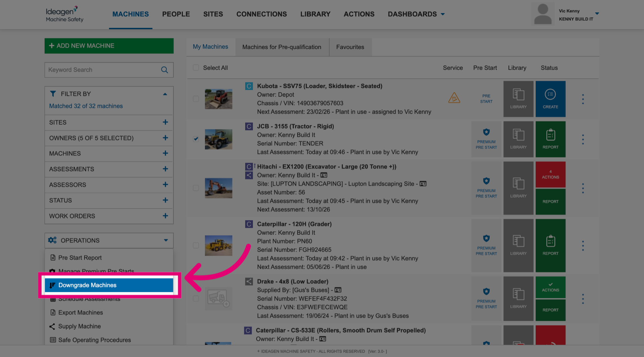Open service warning icon for Kubota SSV75

click(x=454, y=98)
